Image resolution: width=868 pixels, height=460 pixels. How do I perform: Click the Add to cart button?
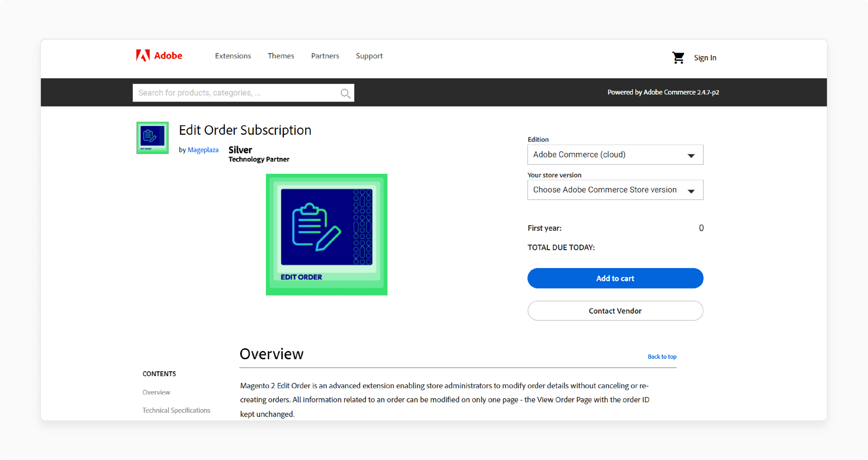point(615,278)
